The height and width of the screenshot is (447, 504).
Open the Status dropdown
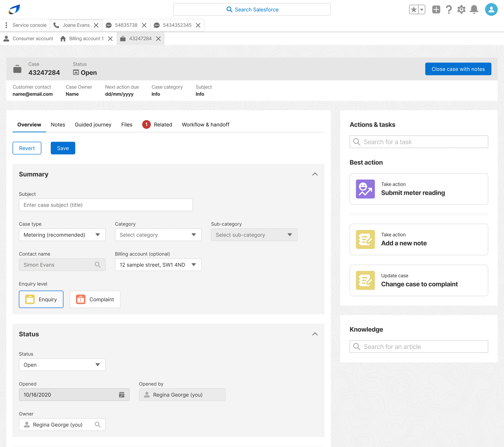pos(62,365)
